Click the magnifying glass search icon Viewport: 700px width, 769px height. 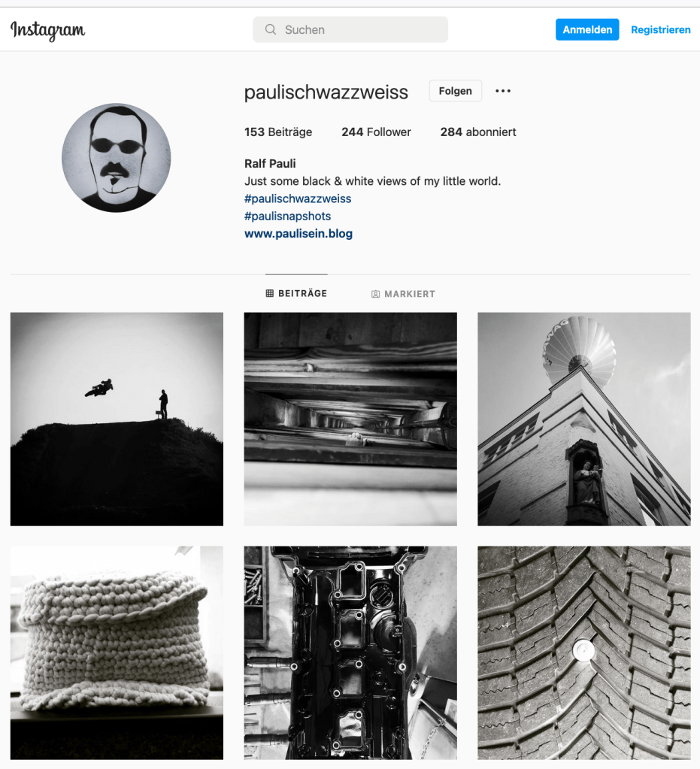[x=270, y=29]
